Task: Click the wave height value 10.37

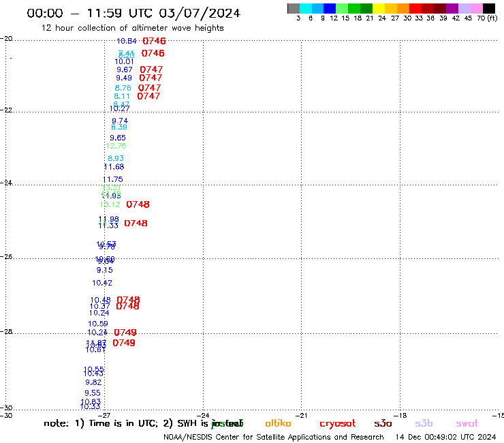Action: 100,307
